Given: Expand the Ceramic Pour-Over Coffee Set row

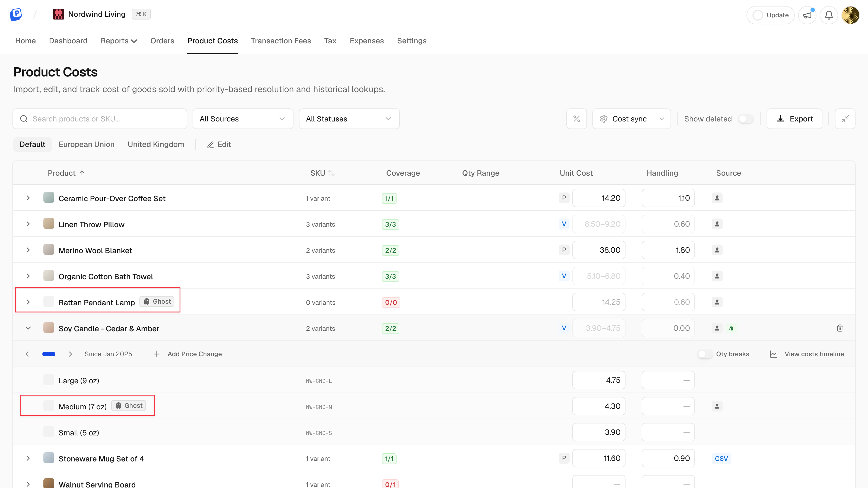Looking at the screenshot, I should tap(28, 198).
